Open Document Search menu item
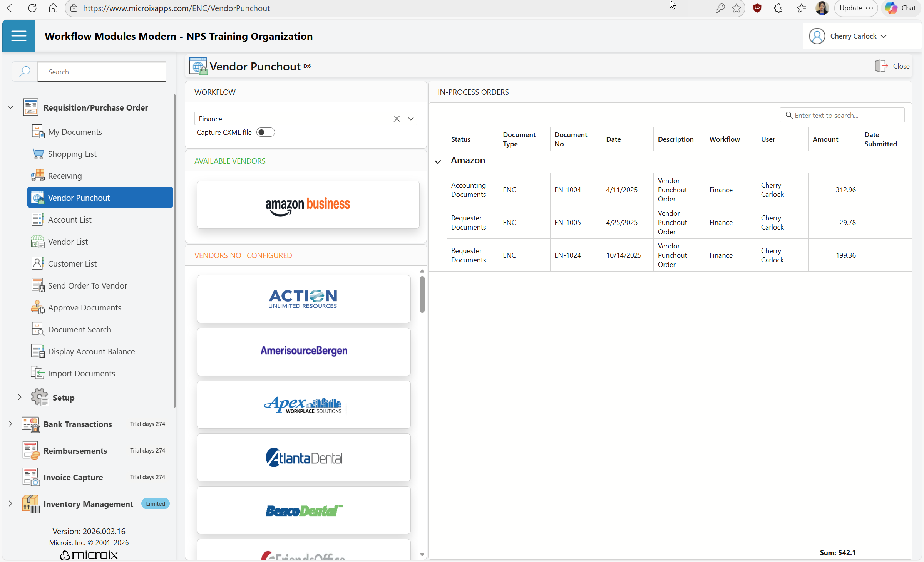 (x=79, y=329)
